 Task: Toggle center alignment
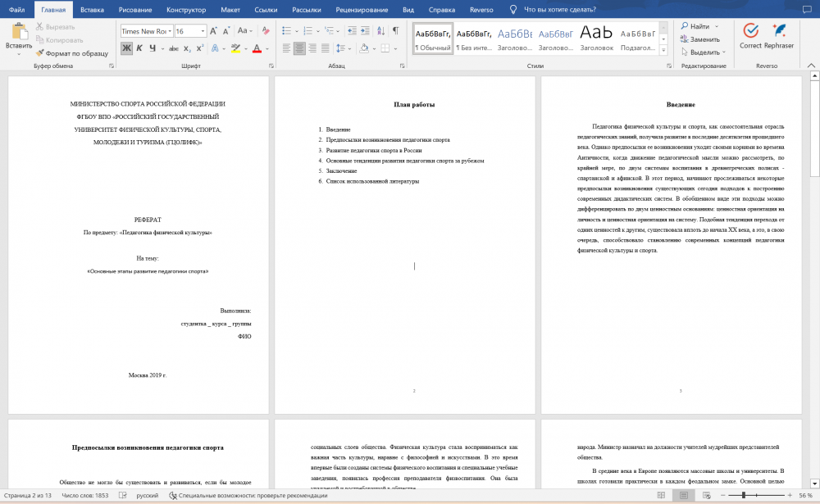tap(299, 48)
